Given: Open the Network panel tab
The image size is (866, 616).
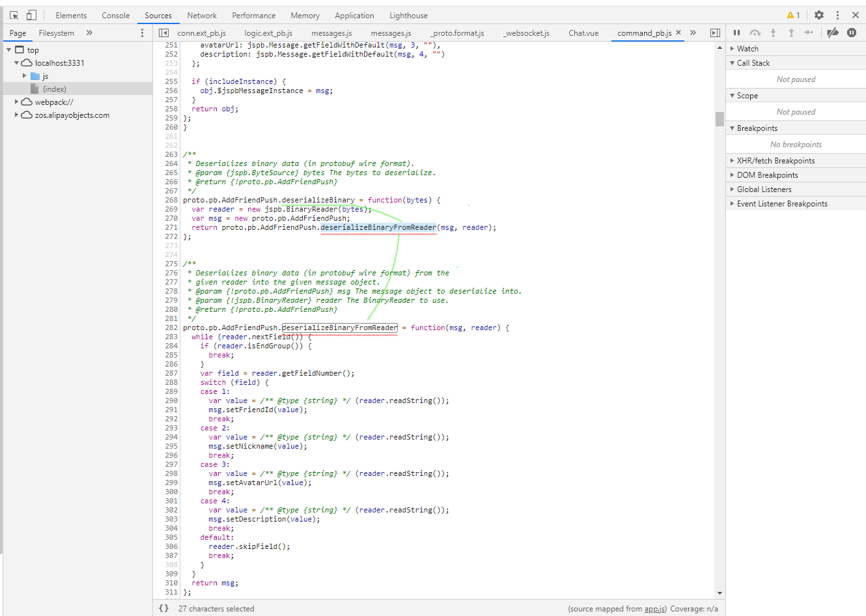Looking at the screenshot, I should click(202, 15).
